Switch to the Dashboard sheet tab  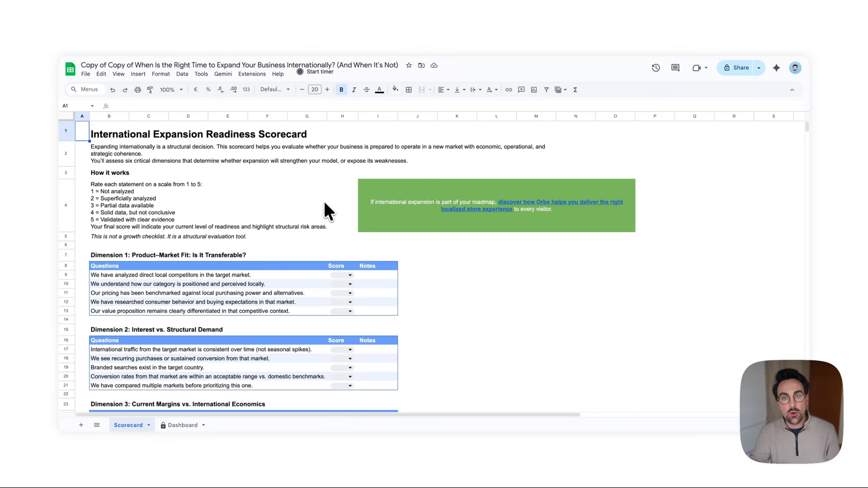[x=183, y=425]
